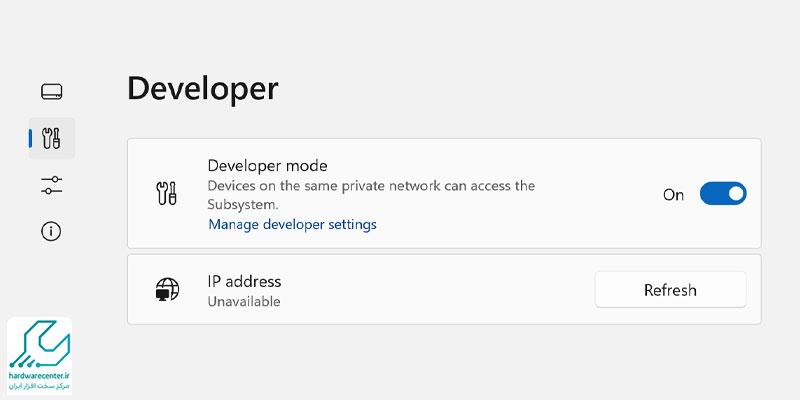Click the On label beside the toggle
The width and height of the screenshot is (800, 400).
coord(673,195)
